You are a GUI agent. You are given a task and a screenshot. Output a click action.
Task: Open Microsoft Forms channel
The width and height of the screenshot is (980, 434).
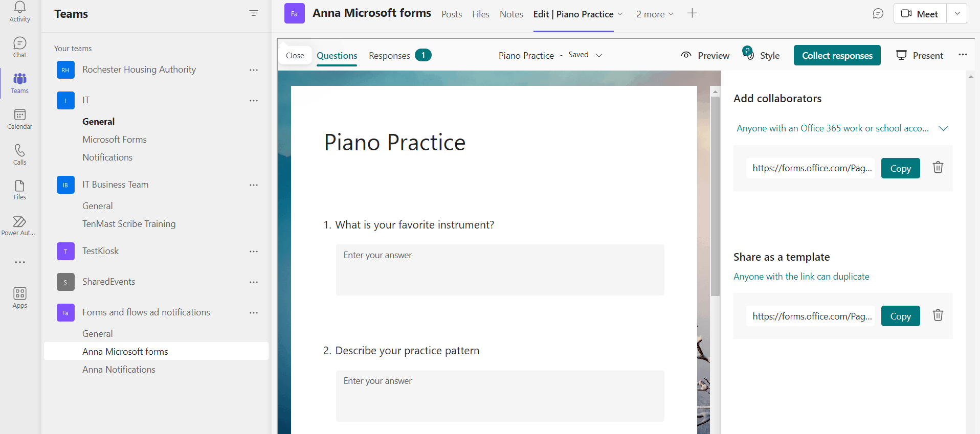tap(115, 140)
